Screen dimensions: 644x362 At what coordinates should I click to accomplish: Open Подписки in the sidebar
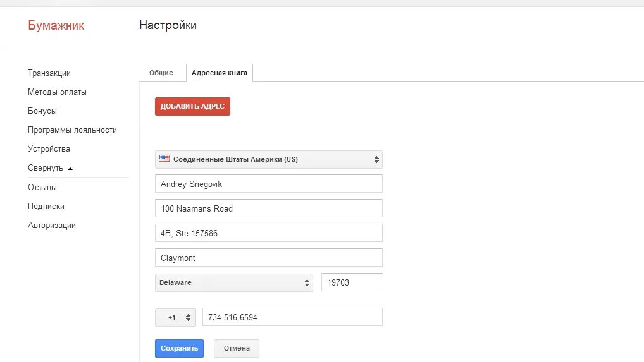pyautogui.click(x=46, y=207)
